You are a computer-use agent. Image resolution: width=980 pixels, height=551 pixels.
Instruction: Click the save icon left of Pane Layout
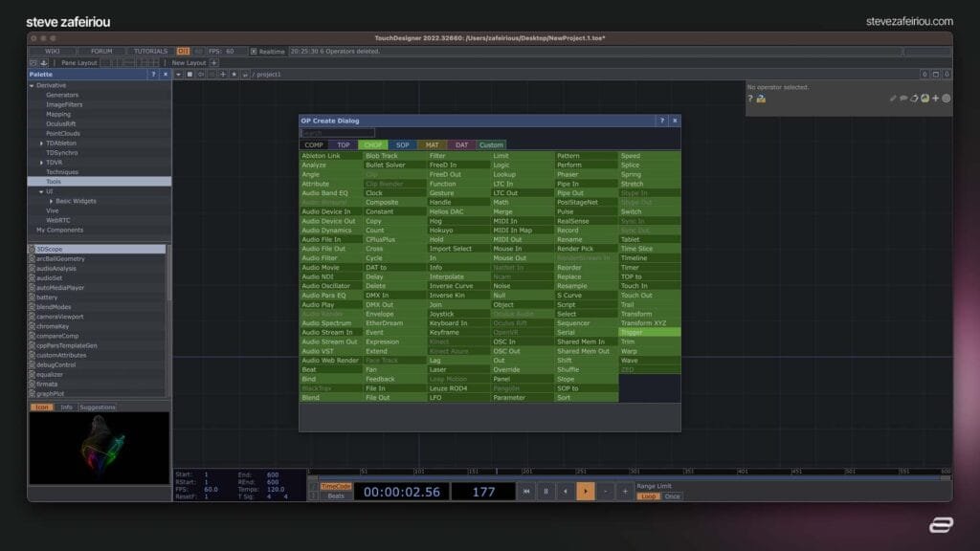pyautogui.click(x=44, y=63)
